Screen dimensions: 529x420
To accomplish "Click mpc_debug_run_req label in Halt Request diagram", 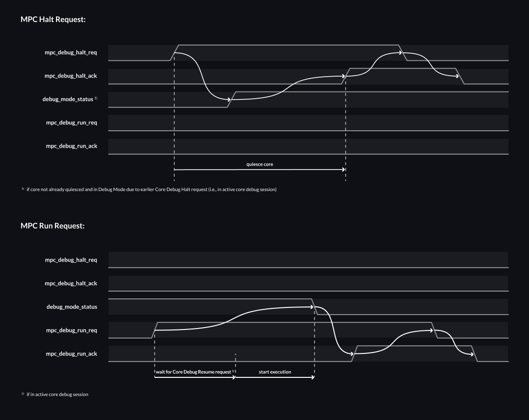I will [x=71, y=123].
